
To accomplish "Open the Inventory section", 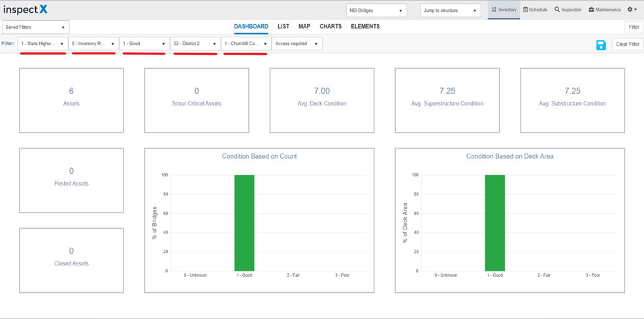I will 504,9.
